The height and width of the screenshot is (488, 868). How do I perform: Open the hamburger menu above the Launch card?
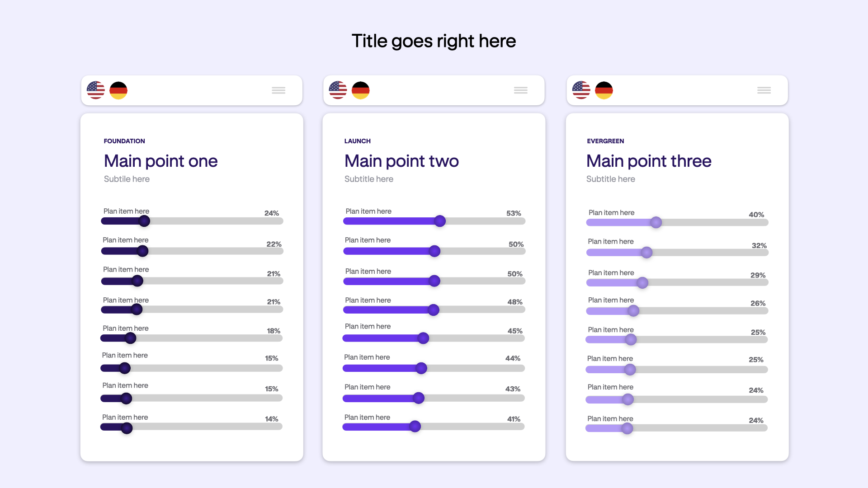tap(521, 90)
